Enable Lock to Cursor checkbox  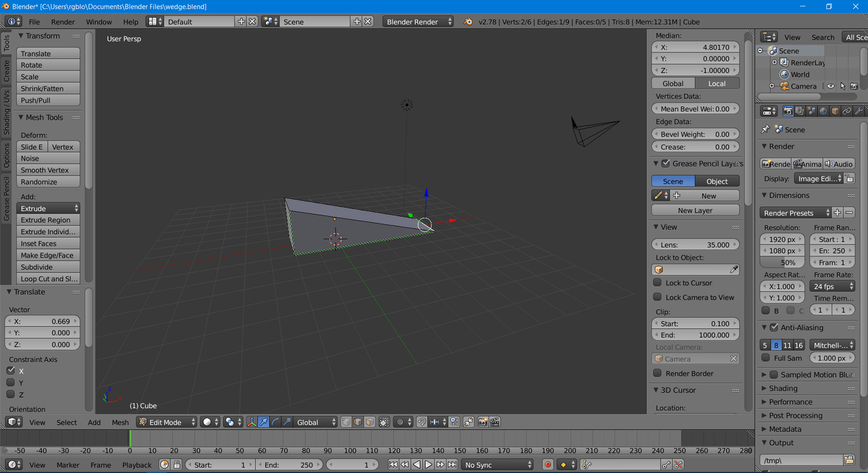658,283
